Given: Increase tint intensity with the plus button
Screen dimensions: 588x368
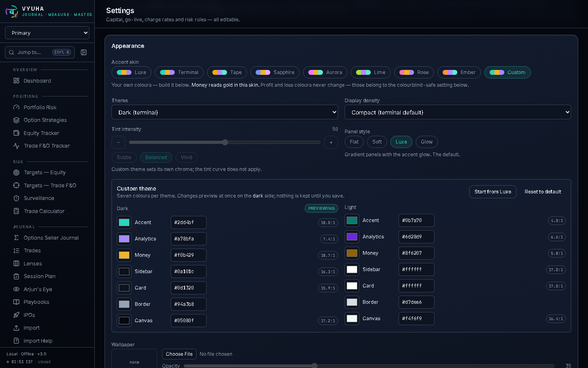Looking at the screenshot, I should [331, 142].
